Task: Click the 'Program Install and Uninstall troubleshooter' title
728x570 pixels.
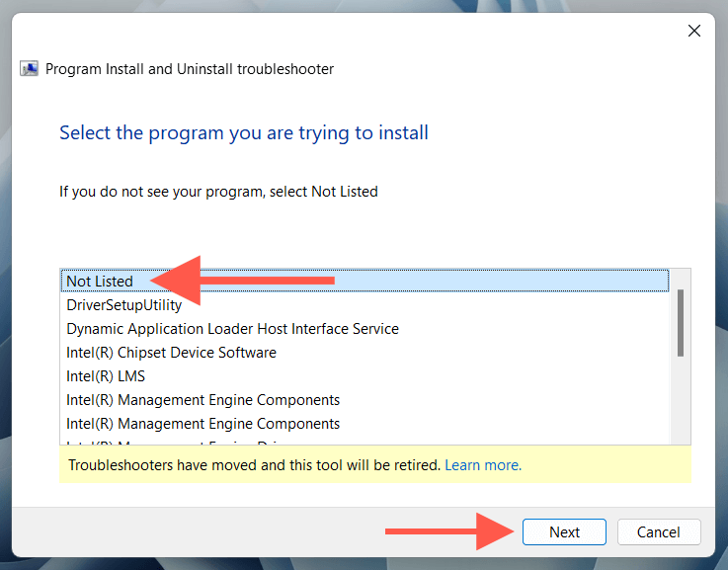Action: coord(190,70)
